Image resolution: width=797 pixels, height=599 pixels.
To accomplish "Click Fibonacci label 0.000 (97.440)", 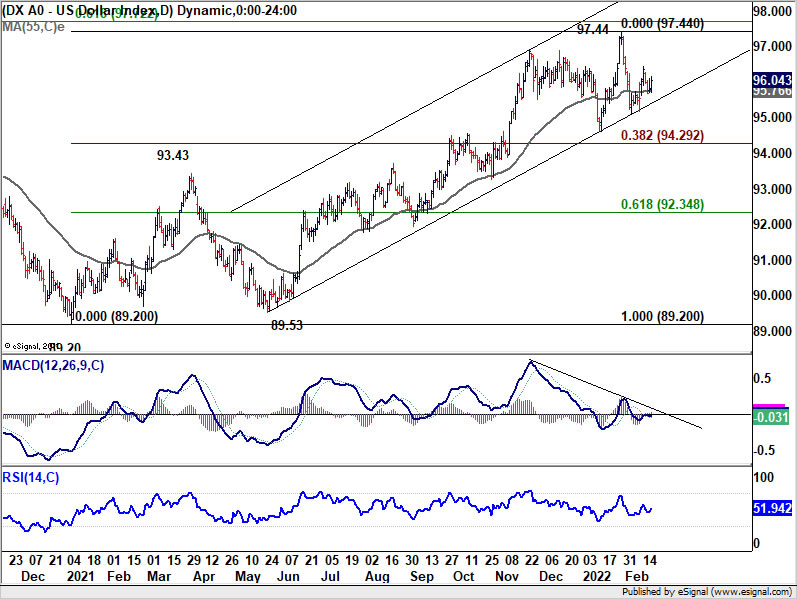I will [x=662, y=23].
